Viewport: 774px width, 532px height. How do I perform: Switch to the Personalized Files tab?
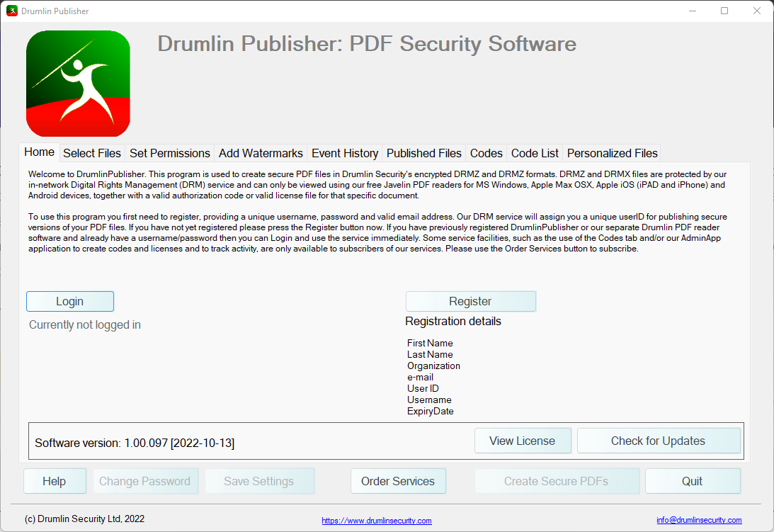(612, 153)
